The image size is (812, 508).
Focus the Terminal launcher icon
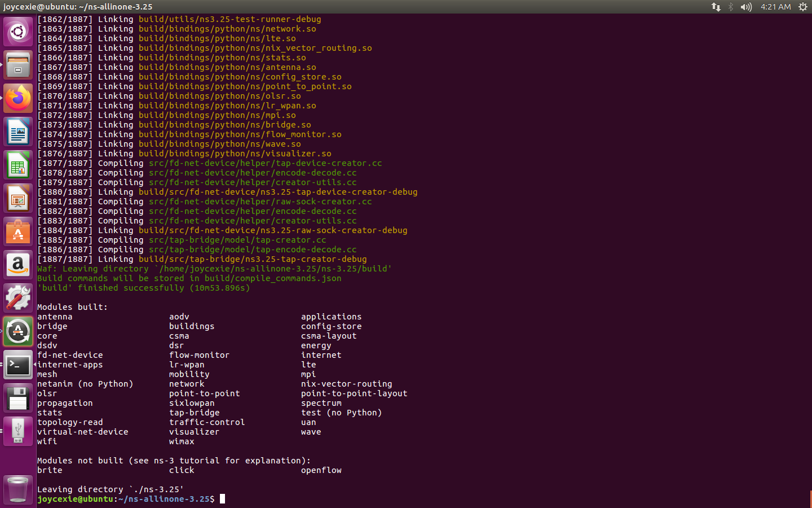point(18,365)
